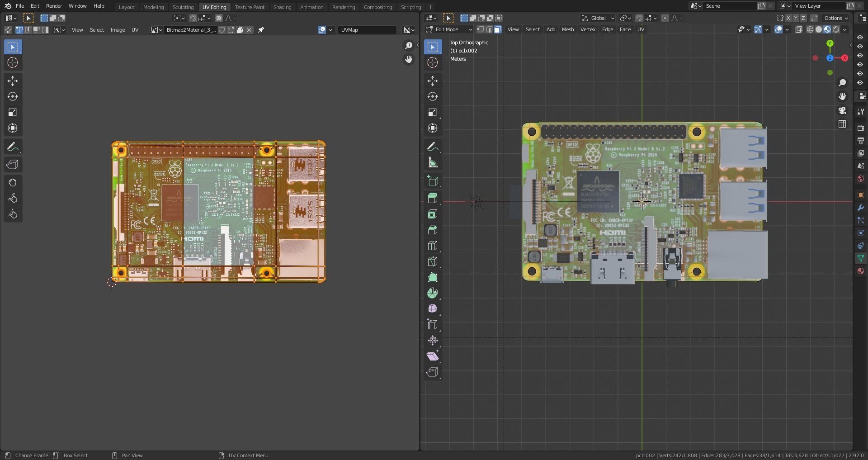
Task: Select the Poly Build tool
Action: click(x=433, y=277)
